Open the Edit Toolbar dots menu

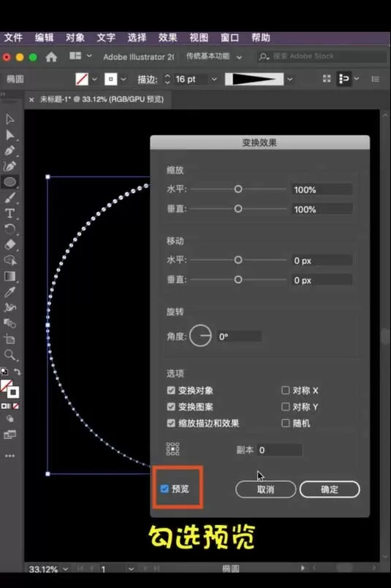[x=10, y=456]
